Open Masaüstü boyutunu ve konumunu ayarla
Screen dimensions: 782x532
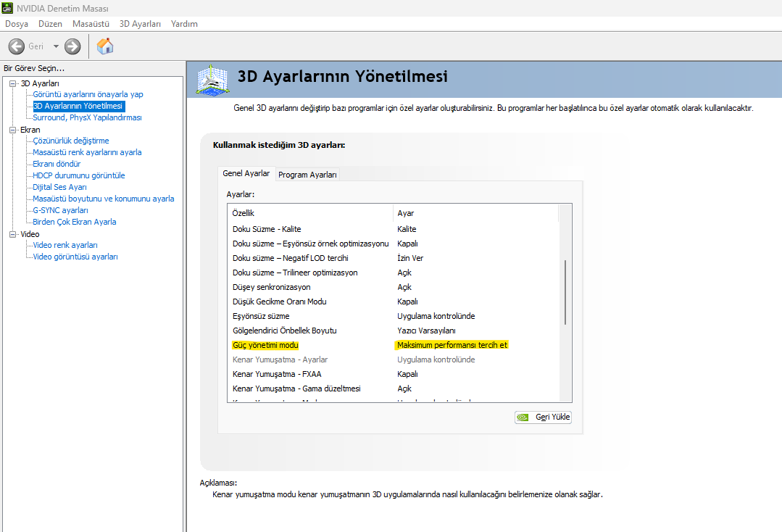tap(103, 199)
